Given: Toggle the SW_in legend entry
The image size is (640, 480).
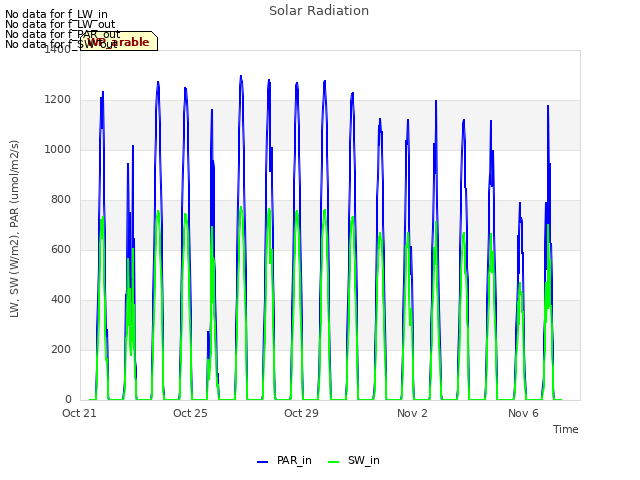Looking at the screenshot, I should click(x=354, y=460).
